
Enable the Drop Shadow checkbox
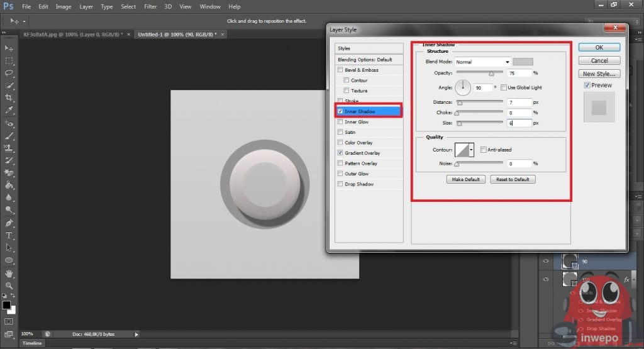pos(341,184)
